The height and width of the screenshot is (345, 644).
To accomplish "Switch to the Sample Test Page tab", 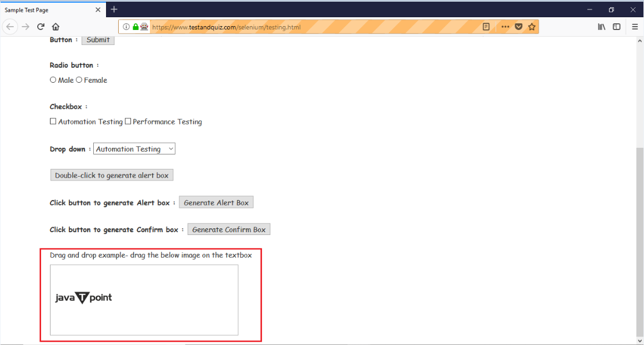I will click(50, 9).
